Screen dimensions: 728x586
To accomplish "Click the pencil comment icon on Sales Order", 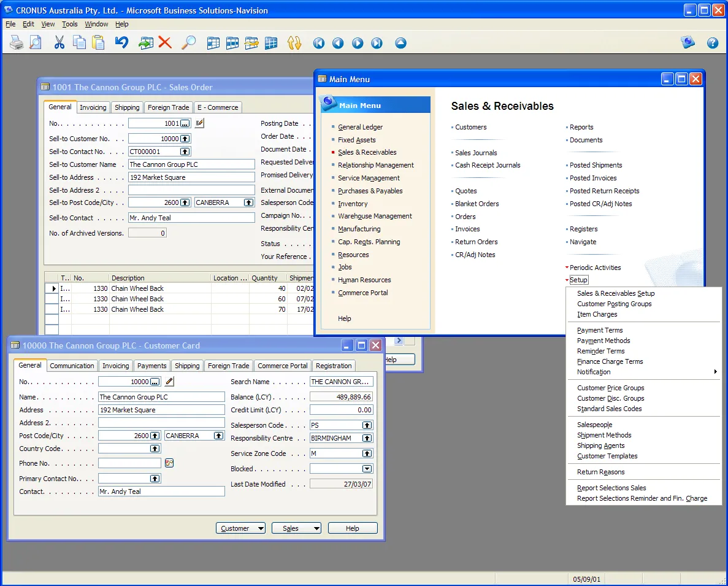I will point(200,123).
